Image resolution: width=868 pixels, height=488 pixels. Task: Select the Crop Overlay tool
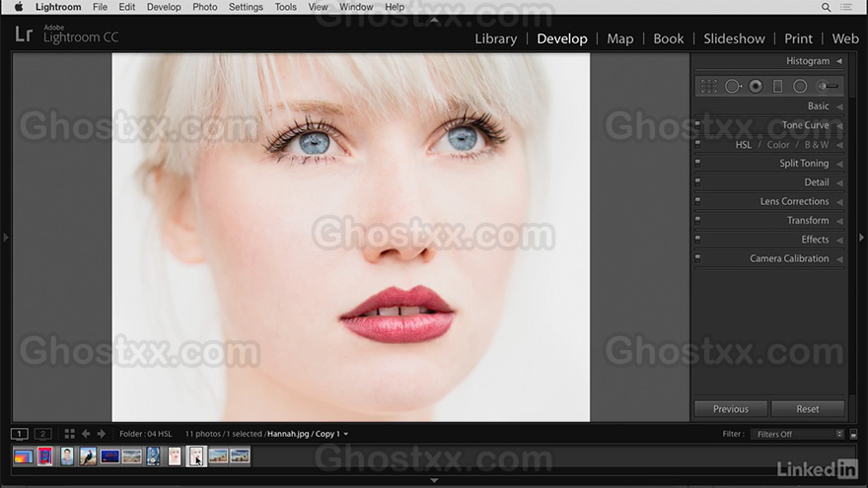[x=709, y=87]
